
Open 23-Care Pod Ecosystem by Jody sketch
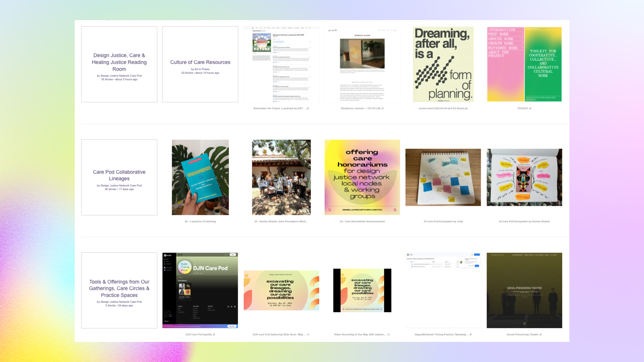pos(443,177)
